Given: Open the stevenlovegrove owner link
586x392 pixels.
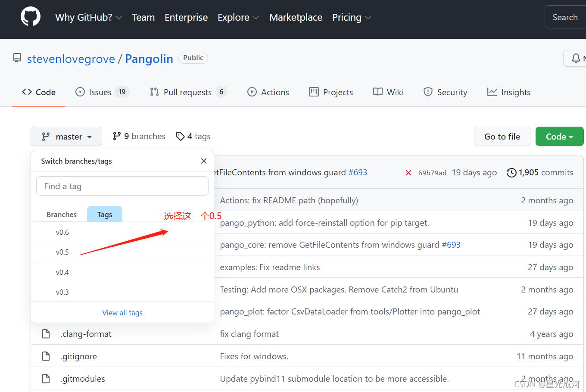Looking at the screenshot, I should pyautogui.click(x=71, y=59).
